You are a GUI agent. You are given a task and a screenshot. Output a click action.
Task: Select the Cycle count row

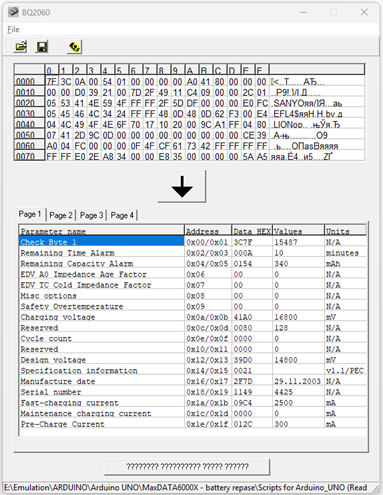coord(193,338)
